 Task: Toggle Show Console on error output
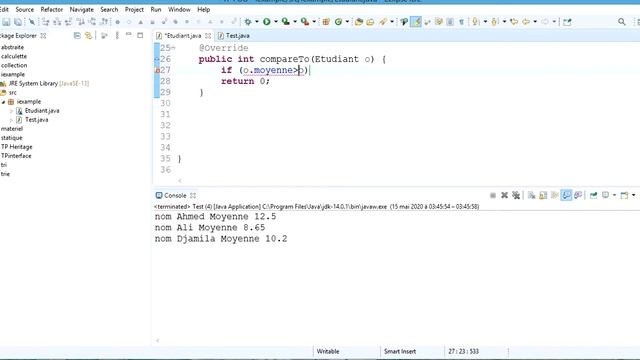tap(578, 196)
